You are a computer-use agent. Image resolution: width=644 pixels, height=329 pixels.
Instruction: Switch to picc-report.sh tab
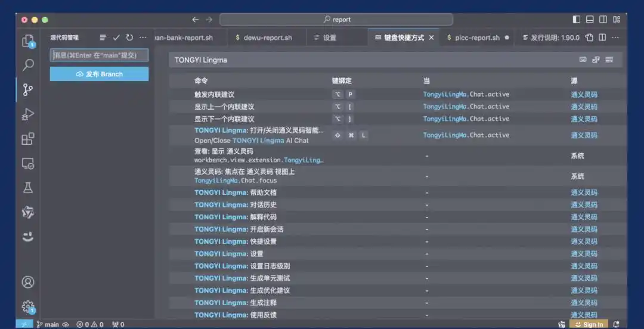(477, 38)
